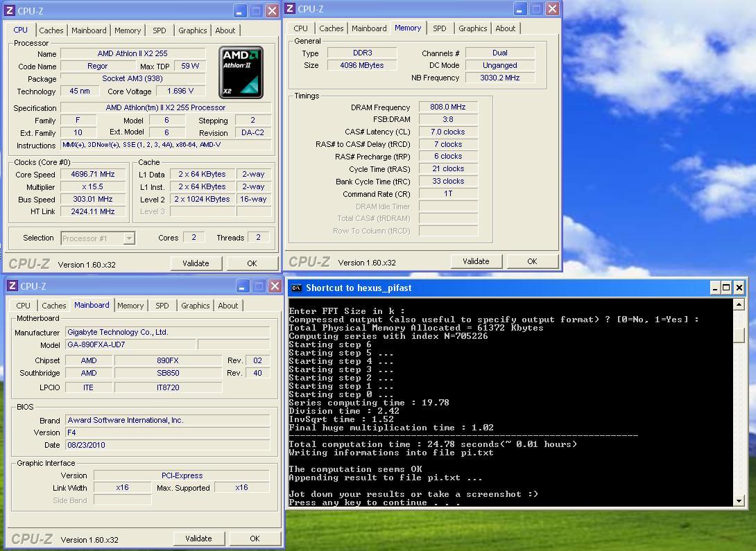The image size is (756, 551).
Task: Select the Southbridge value SB850
Action: point(168,373)
